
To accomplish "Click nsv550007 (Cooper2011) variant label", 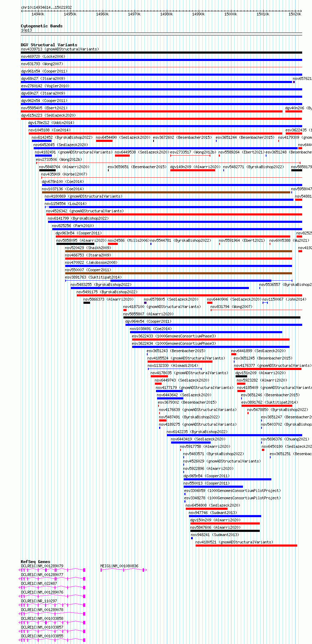I will [88, 270].
